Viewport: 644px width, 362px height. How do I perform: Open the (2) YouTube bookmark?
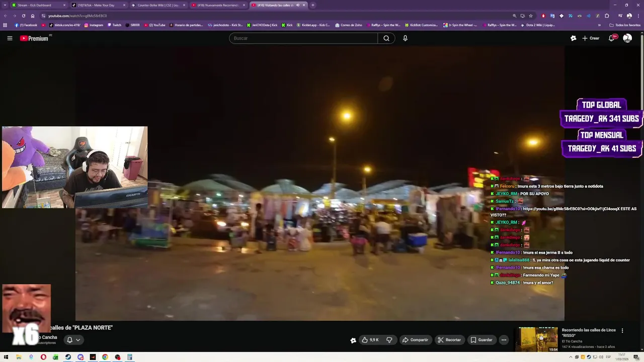click(x=154, y=25)
